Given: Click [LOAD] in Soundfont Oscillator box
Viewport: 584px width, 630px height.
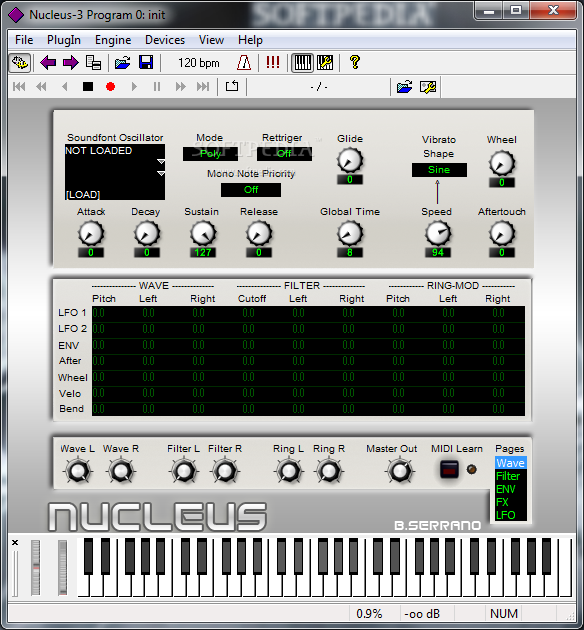Looking at the screenshot, I should 82,194.
